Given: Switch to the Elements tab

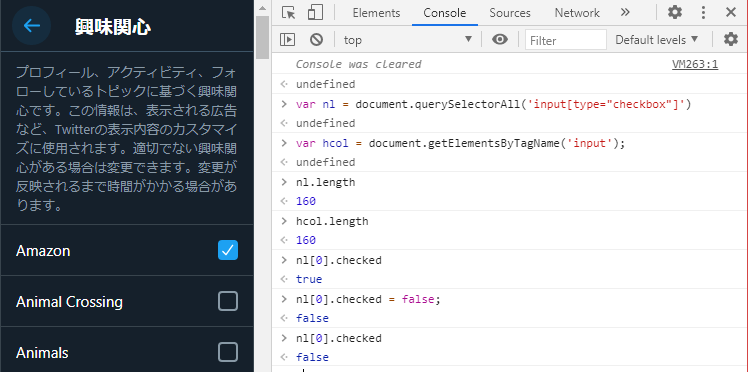Looking at the screenshot, I should click(376, 13).
